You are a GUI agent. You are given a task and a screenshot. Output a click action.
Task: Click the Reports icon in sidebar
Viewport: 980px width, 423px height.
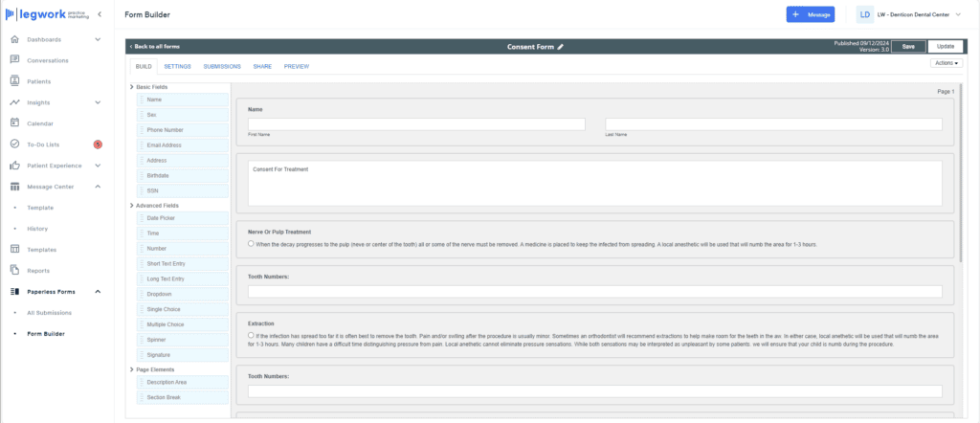(x=14, y=270)
